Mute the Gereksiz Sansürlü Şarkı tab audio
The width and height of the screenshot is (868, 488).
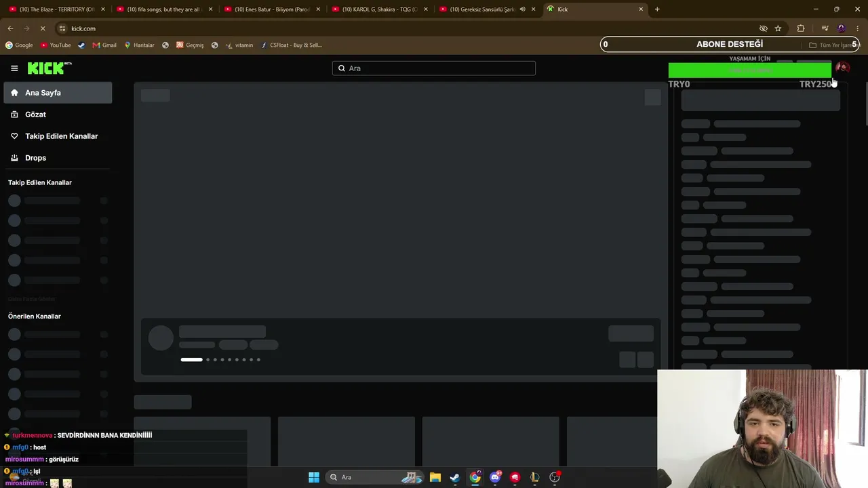pyautogui.click(x=522, y=9)
